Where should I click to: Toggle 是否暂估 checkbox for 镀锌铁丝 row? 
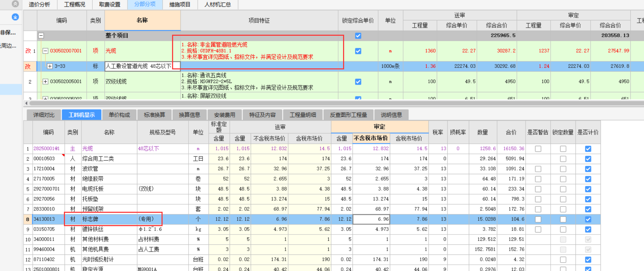click(x=538, y=229)
